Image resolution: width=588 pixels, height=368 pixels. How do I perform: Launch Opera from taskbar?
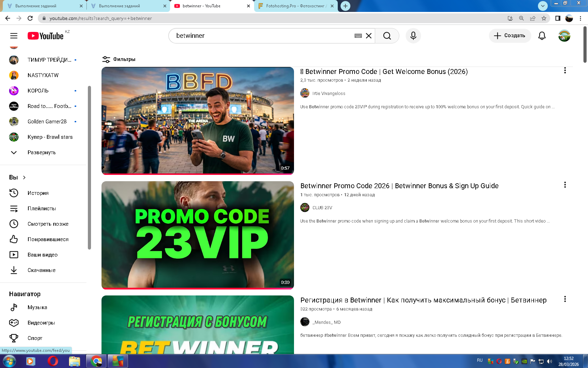pyautogui.click(x=52, y=361)
